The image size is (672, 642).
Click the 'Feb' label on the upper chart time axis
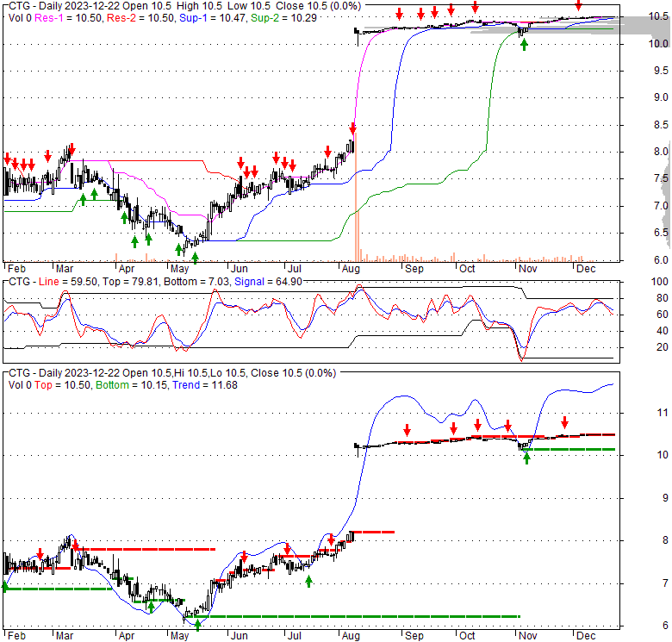[16, 269]
